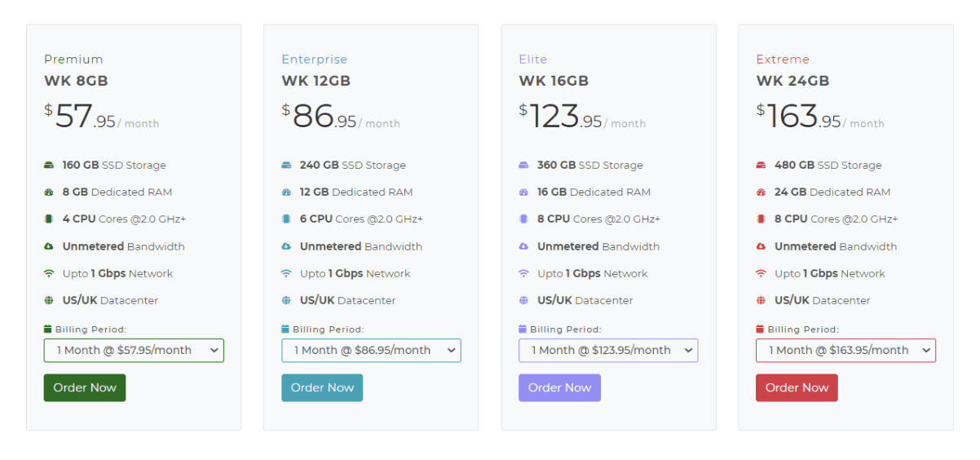This screenshot has width=980, height=460.
Task: Click the Enterprise plan RAM gauge icon
Action: [x=286, y=192]
